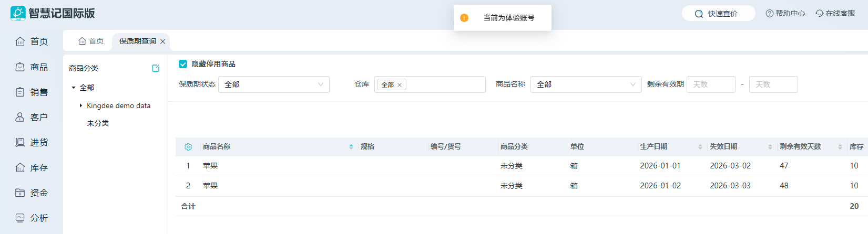Go to the 销售 sidebar module
The width and height of the screenshot is (868, 234).
click(x=32, y=92)
